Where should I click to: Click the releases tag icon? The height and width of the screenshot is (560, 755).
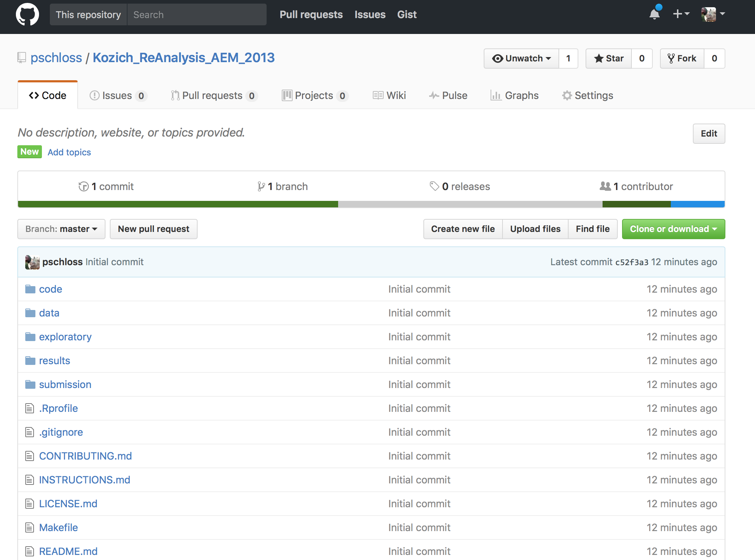[x=434, y=186]
